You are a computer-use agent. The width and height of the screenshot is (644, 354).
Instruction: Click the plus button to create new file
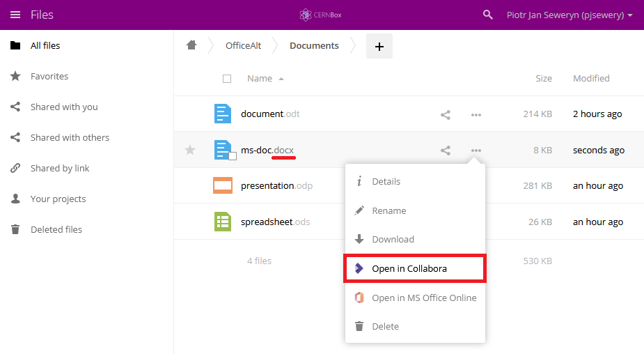pyautogui.click(x=379, y=46)
